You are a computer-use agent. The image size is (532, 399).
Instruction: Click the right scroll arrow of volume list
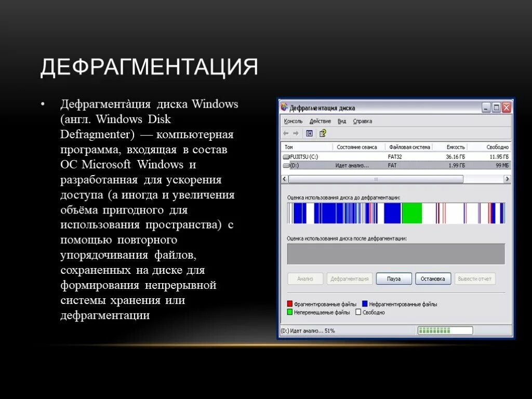(507, 179)
